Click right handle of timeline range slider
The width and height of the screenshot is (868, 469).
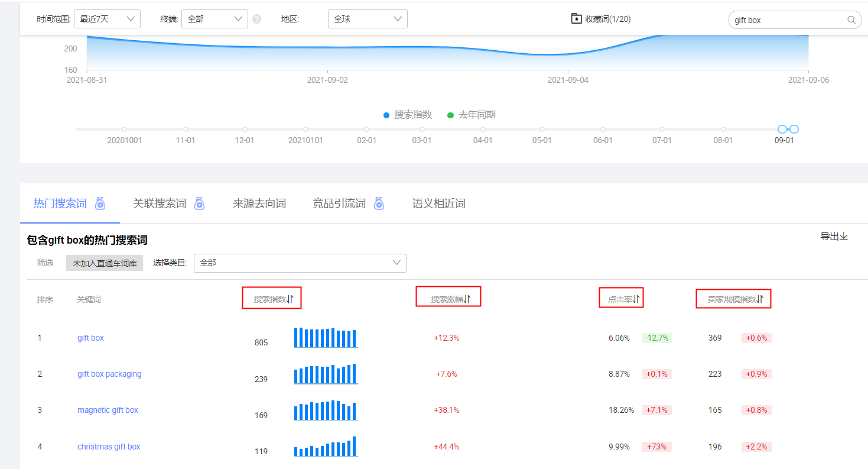point(794,129)
